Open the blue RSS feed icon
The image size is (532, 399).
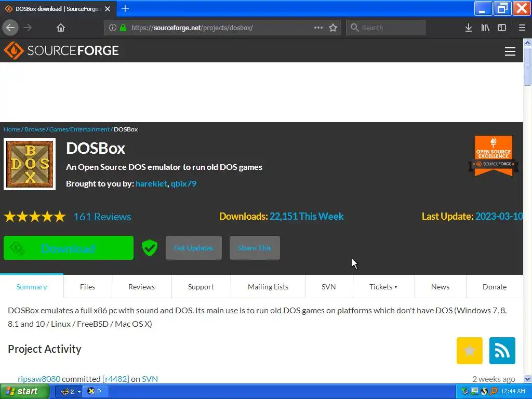pyautogui.click(x=502, y=351)
